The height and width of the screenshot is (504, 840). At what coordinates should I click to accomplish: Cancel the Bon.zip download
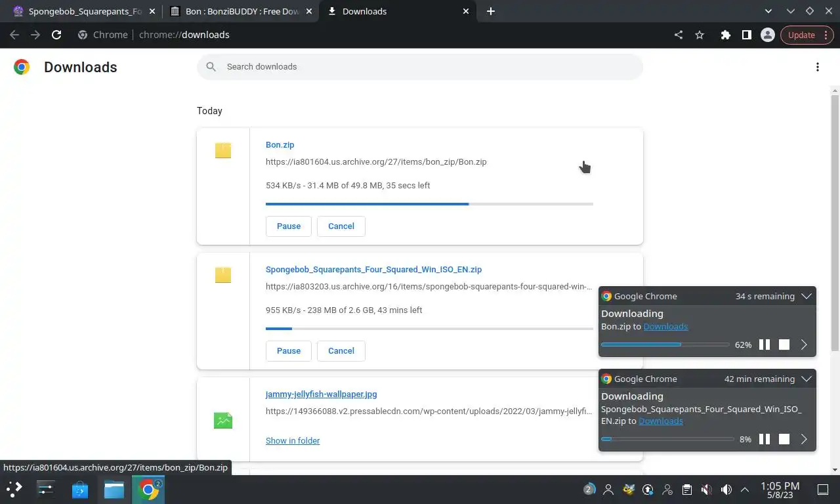341,226
